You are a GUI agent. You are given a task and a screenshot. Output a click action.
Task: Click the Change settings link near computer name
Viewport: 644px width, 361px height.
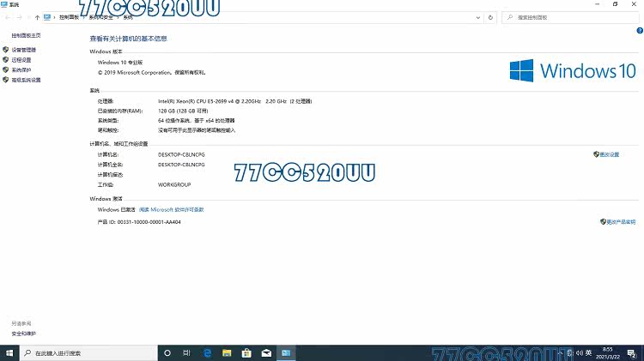[609, 154]
